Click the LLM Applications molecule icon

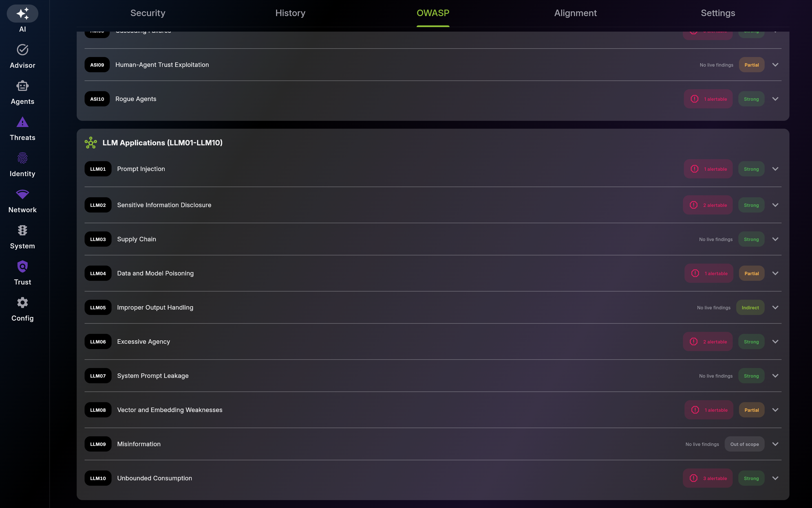coord(91,143)
